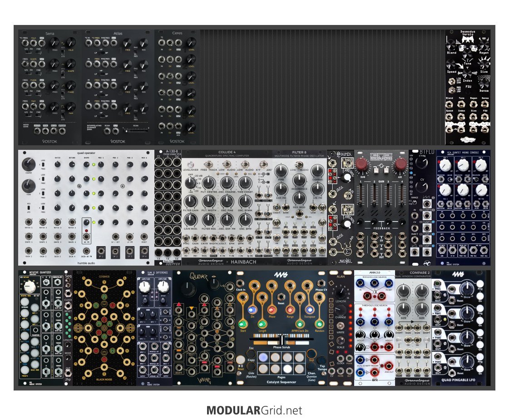This screenshot has width=509, height=420.
Task: Click the Play/Reset button on Catalyst
Action: click(241, 360)
